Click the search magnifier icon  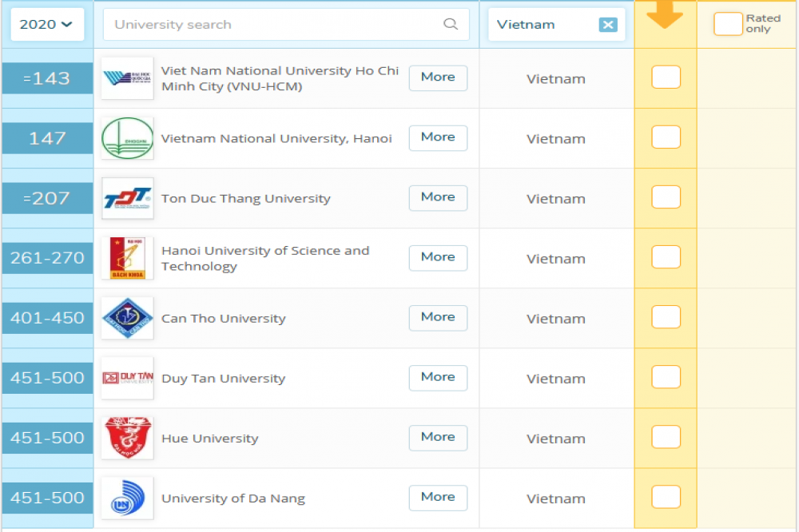point(451,24)
